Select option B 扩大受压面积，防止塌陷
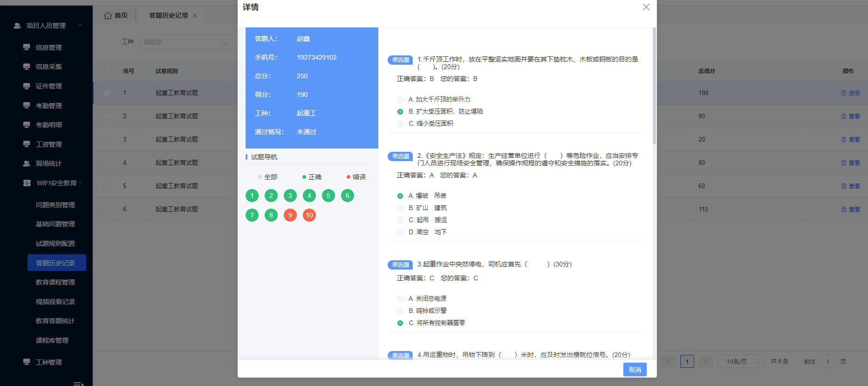 [400, 112]
